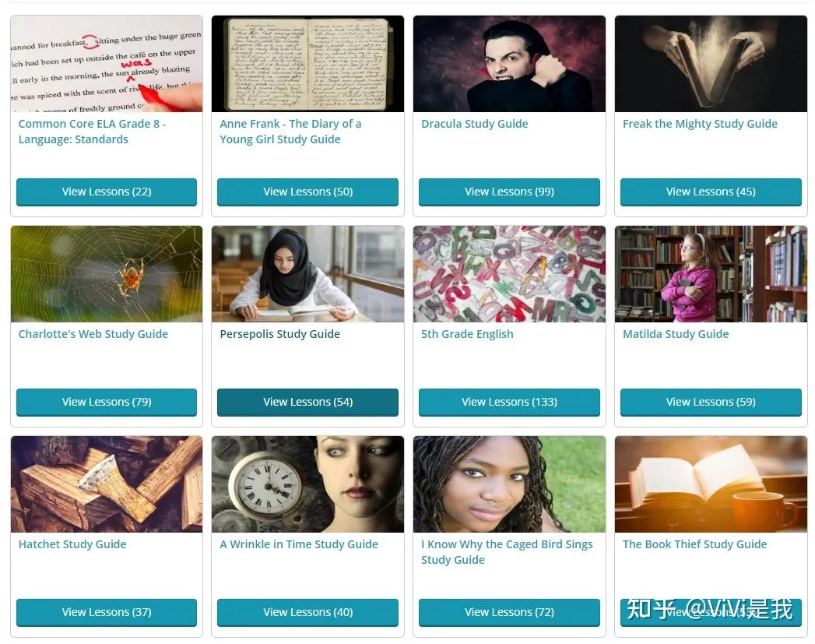Open A Wrinkle in Time Study Guide link
Image resolution: width=815 pixels, height=644 pixels.
pyautogui.click(x=299, y=544)
